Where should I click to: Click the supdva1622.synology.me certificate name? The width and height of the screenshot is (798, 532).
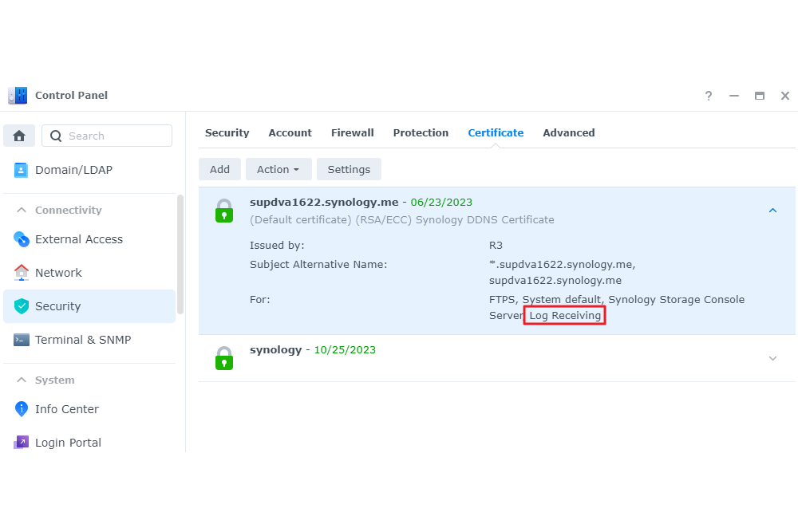[x=324, y=202]
